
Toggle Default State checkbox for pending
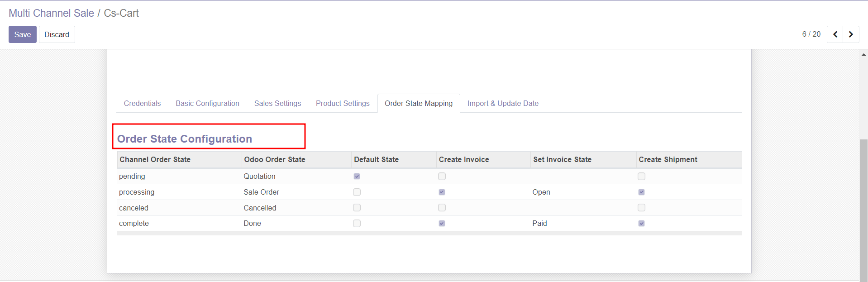[357, 177]
